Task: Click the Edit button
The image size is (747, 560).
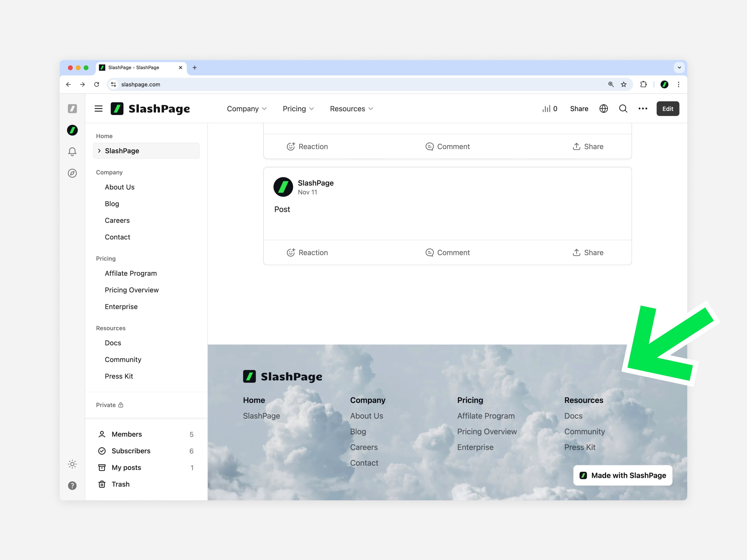Action: (x=667, y=109)
